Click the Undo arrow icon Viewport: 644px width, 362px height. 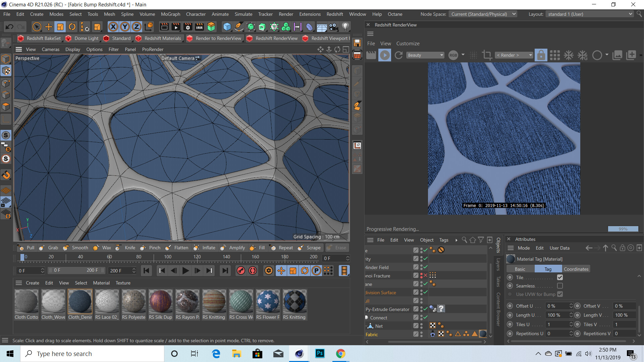(9, 27)
